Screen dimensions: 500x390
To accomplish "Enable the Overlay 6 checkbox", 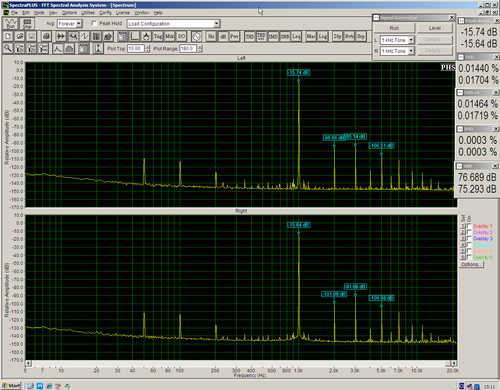I will click(469, 257).
